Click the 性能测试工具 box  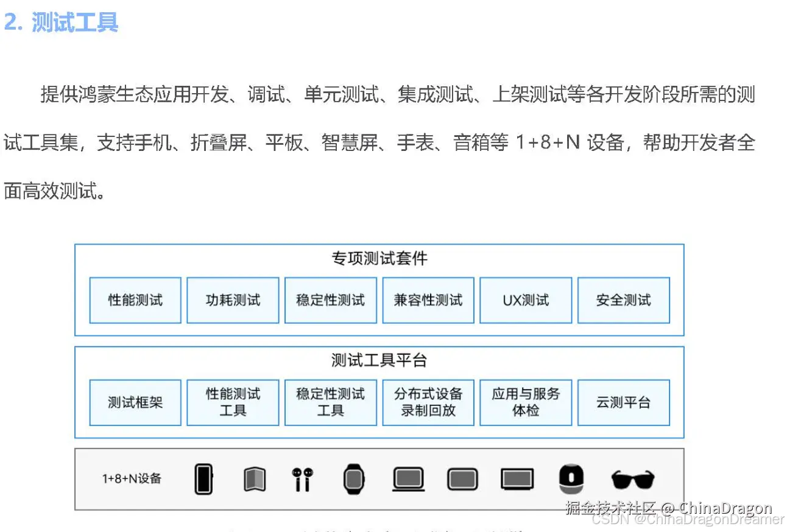233,402
